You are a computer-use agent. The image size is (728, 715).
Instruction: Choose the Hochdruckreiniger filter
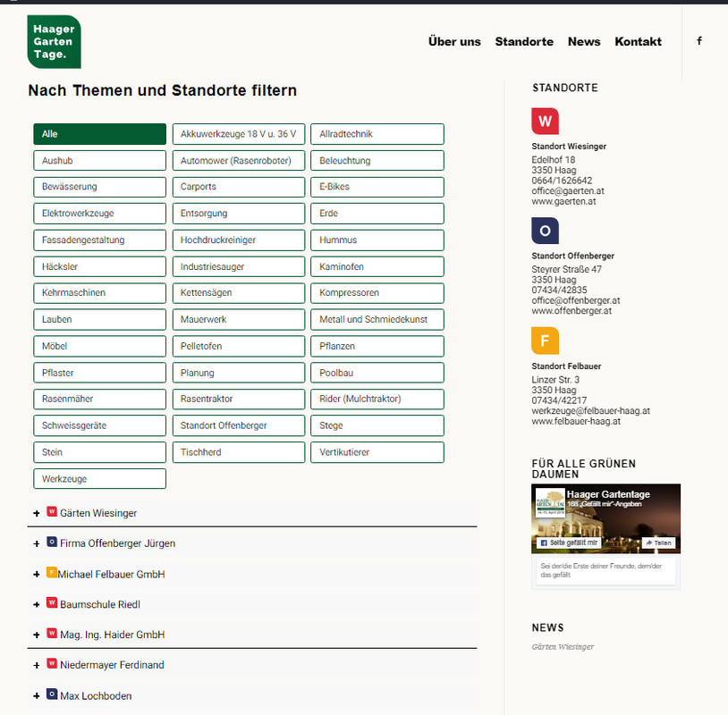pos(239,240)
